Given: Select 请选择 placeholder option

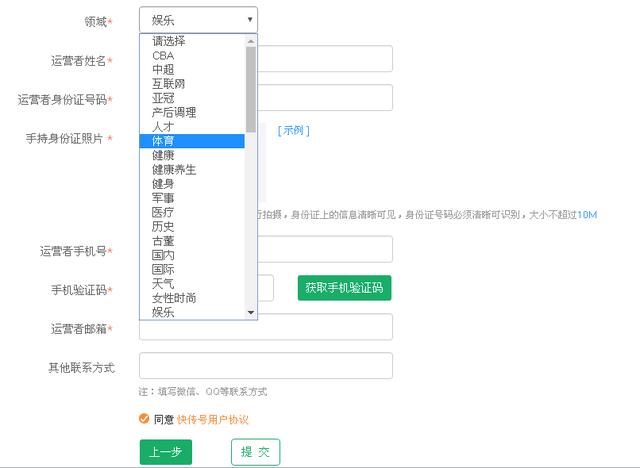Looking at the screenshot, I should pos(168,41).
